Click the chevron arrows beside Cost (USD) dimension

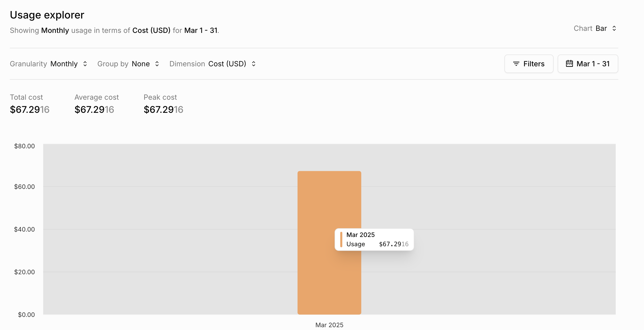(x=254, y=64)
